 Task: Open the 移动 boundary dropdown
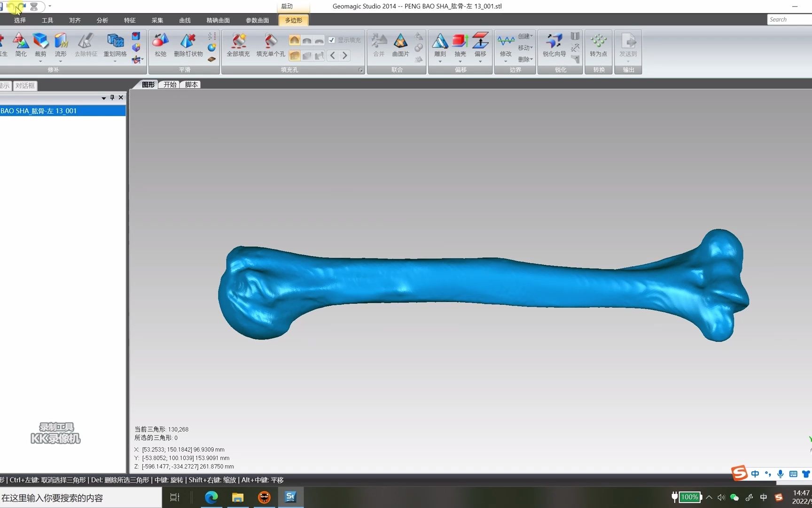(525, 48)
